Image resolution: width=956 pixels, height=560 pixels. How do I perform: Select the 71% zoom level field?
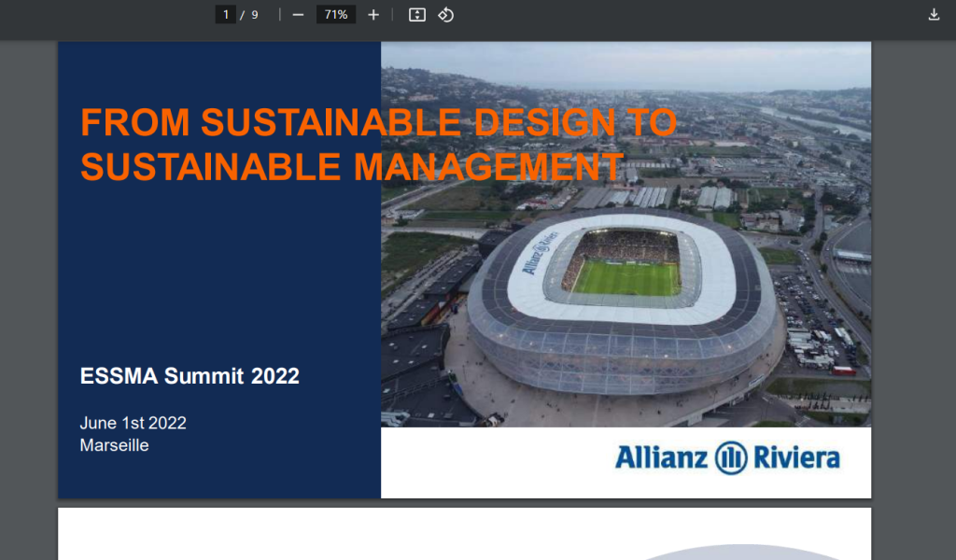tap(336, 15)
